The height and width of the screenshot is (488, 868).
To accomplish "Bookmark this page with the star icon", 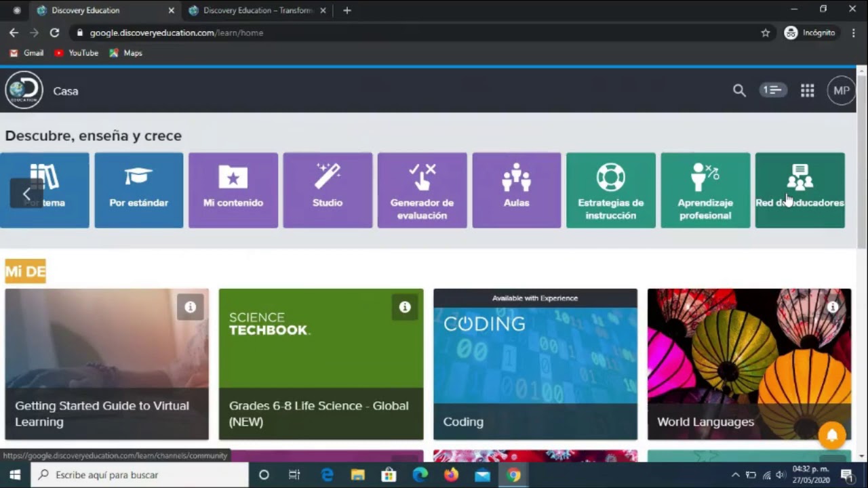I will click(x=766, y=33).
